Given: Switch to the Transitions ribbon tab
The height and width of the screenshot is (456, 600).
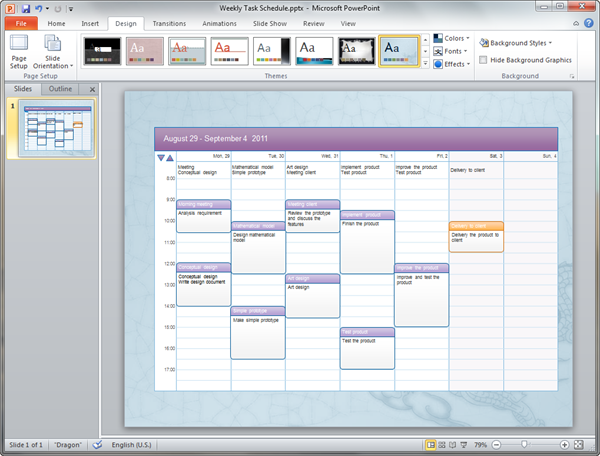Looking at the screenshot, I should (x=169, y=23).
